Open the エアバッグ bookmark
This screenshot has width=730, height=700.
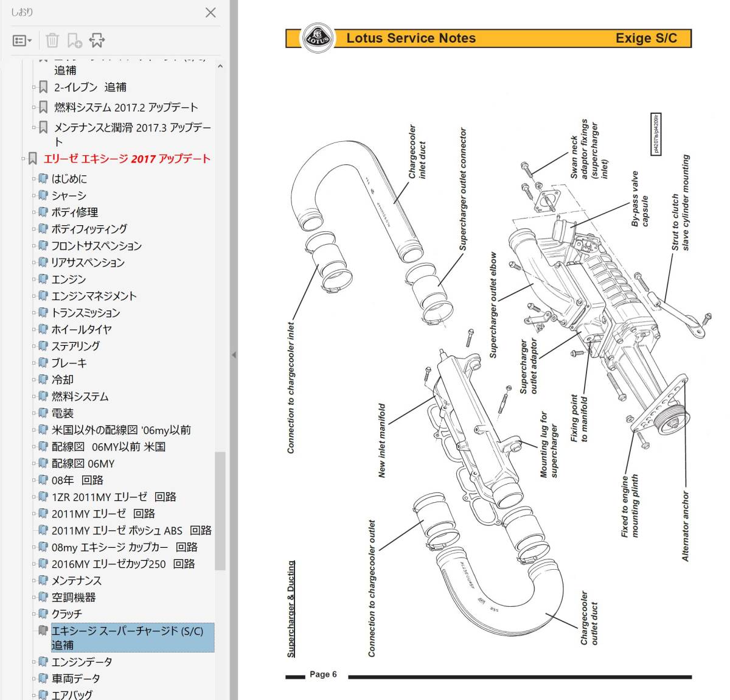[x=72, y=694]
